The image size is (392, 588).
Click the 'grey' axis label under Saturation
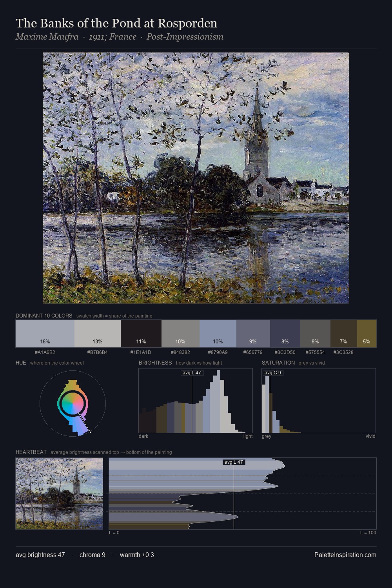click(267, 436)
